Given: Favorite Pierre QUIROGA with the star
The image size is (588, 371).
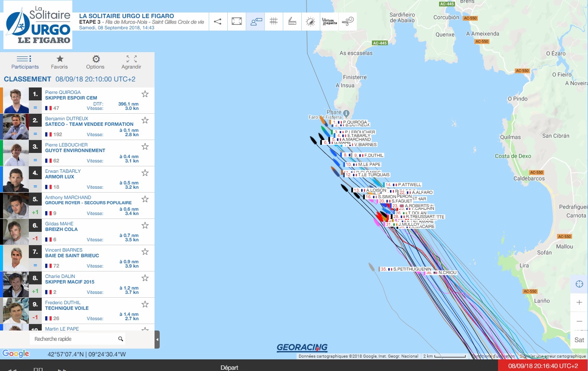Looking at the screenshot, I should click(x=145, y=94).
